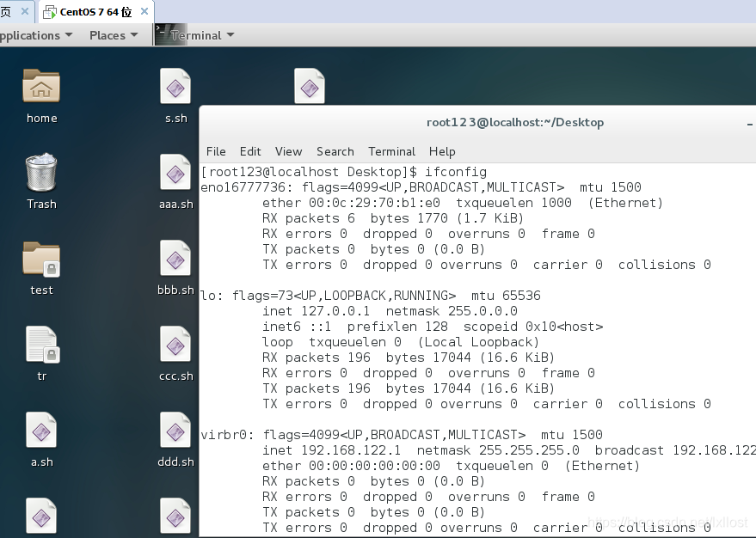
Task: Select the ccc.sh script icon
Action: click(175, 345)
